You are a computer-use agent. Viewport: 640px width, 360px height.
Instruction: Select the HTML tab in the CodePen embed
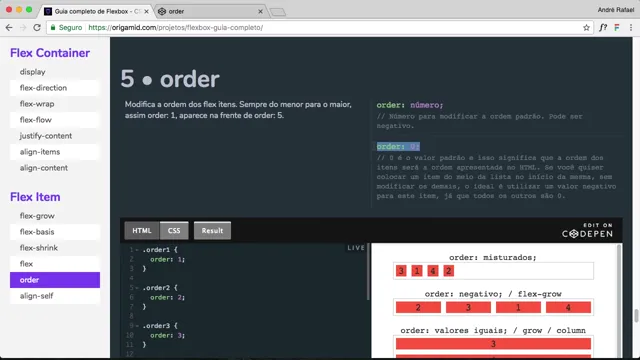[x=142, y=231]
